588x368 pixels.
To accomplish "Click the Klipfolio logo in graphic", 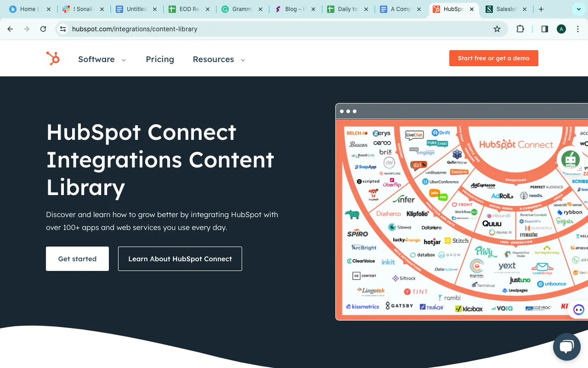I will tap(418, 214).
